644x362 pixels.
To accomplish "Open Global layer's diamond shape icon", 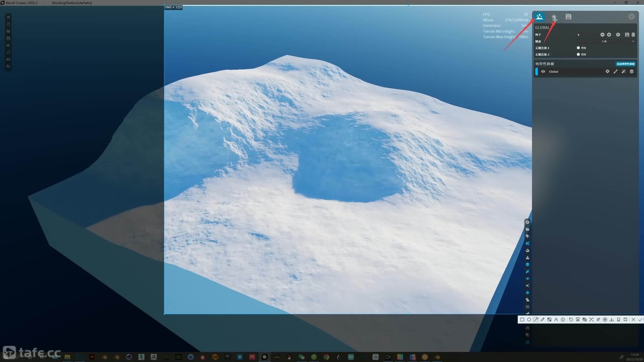I will 608,72.
